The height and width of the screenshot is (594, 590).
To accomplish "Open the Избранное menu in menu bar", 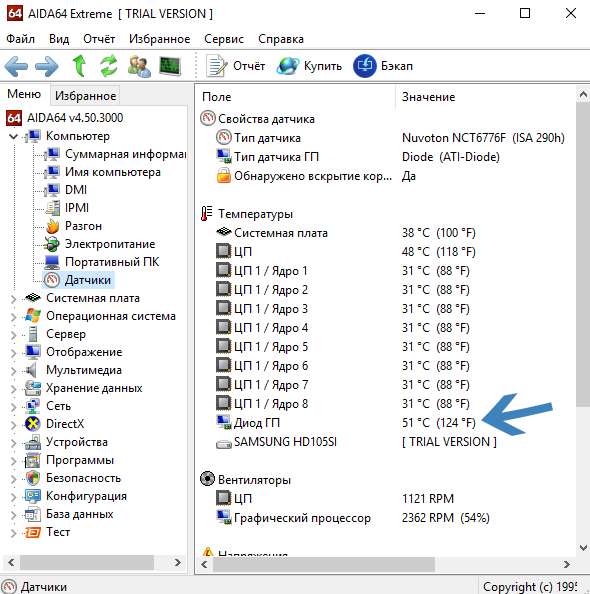I will (160, 39).
